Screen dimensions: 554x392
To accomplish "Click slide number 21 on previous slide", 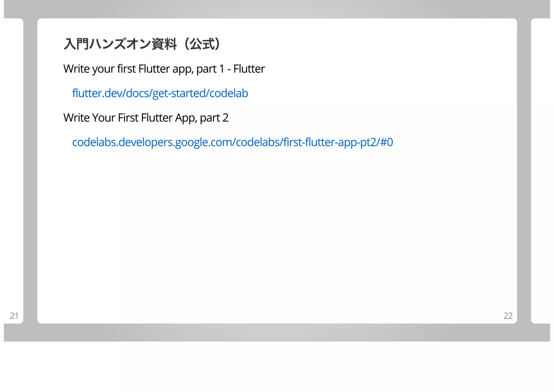I will [x=14, y=316].
